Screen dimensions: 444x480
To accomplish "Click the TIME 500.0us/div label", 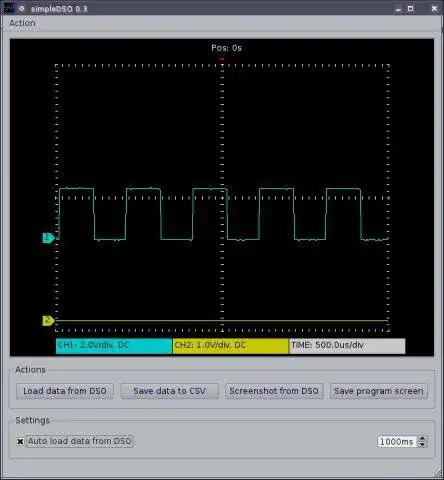I will coord(347,346).
